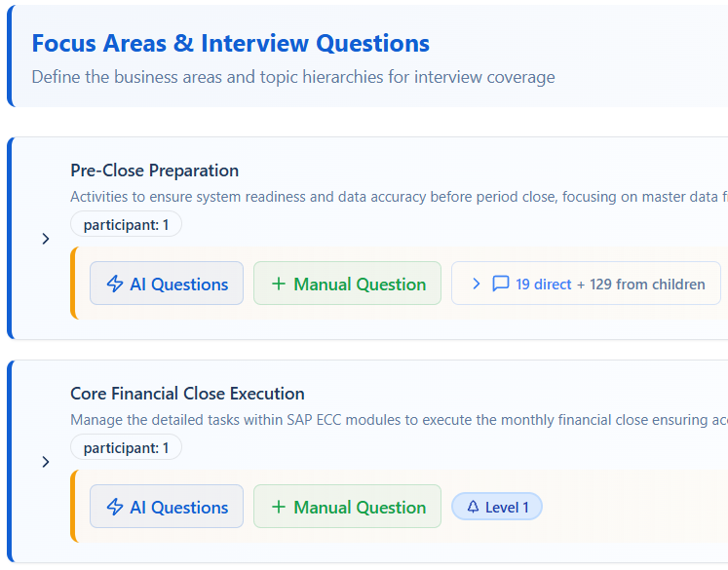Open the 19 direct questions link

pyautogui.click(x=544, y=285)
